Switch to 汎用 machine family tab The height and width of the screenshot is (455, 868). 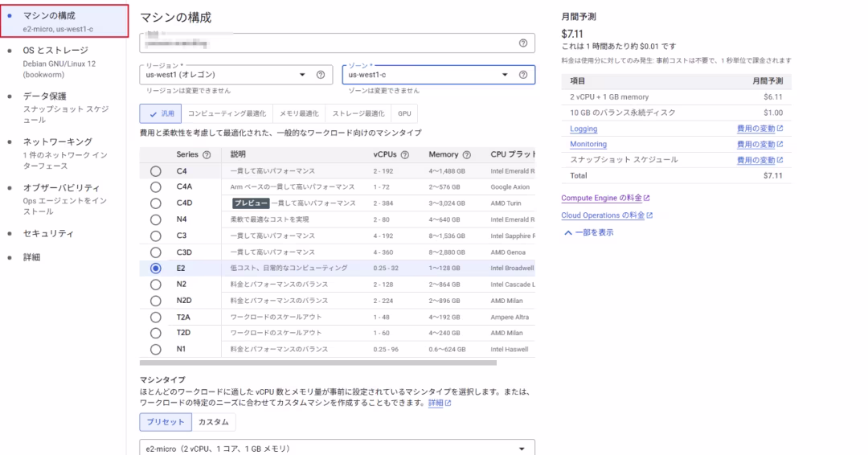click(161, 113)
